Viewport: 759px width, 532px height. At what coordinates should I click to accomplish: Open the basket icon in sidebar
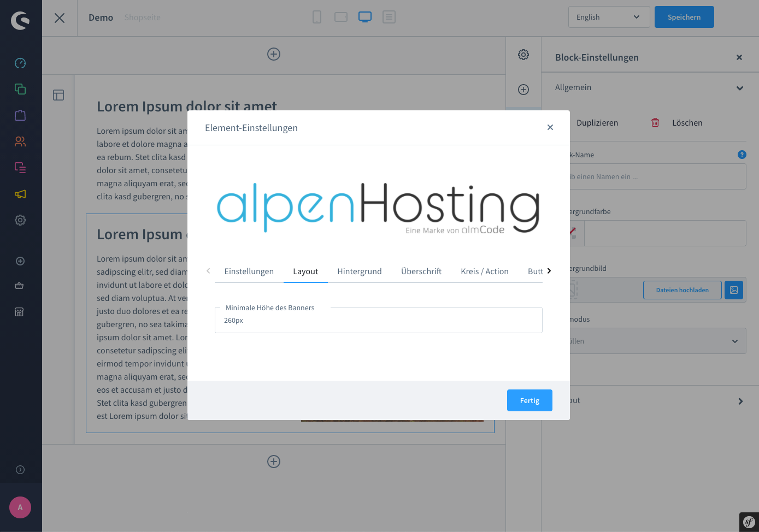(19, 286)
